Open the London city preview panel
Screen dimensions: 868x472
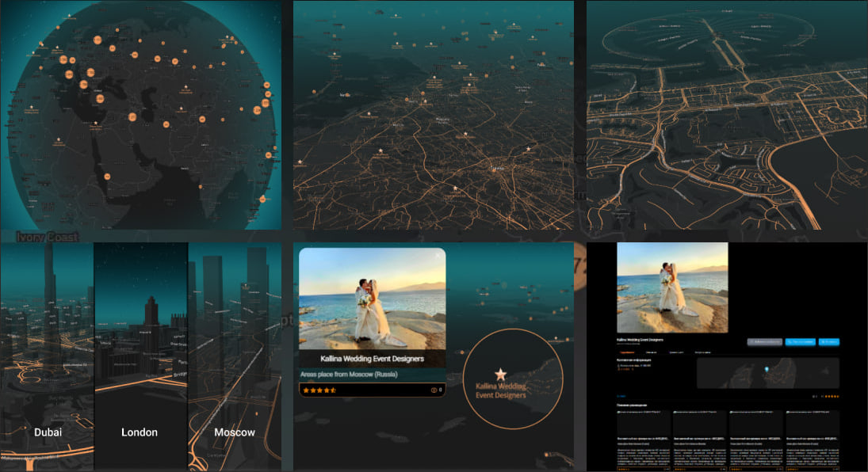[140, 356]
